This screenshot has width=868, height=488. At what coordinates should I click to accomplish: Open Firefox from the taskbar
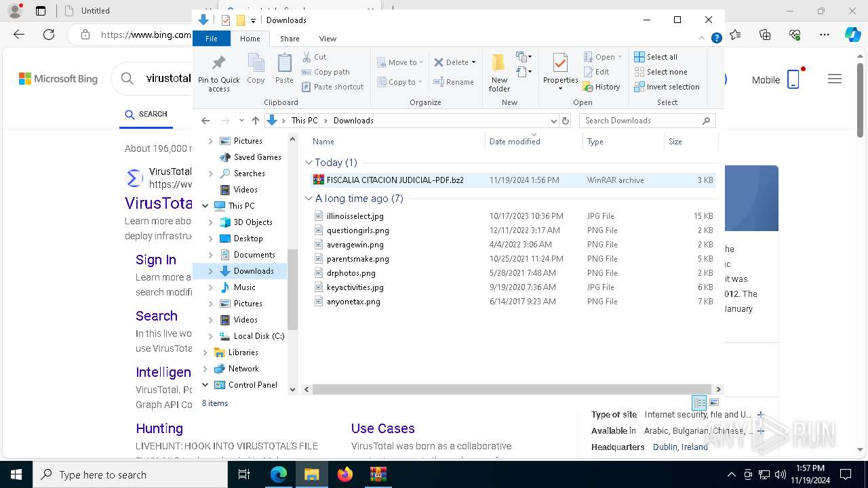(x=345, y=474)
